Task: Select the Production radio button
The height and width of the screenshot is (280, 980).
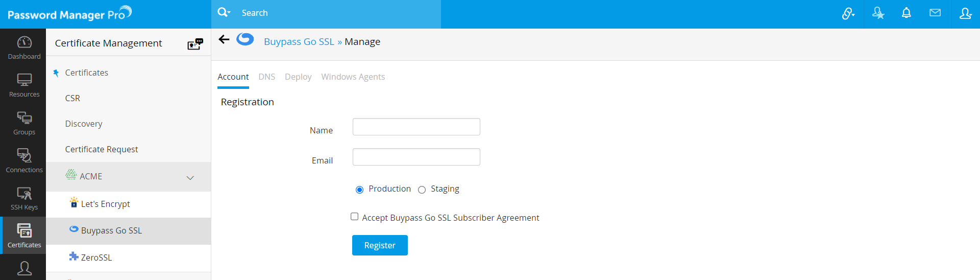Action: [359, 190]
